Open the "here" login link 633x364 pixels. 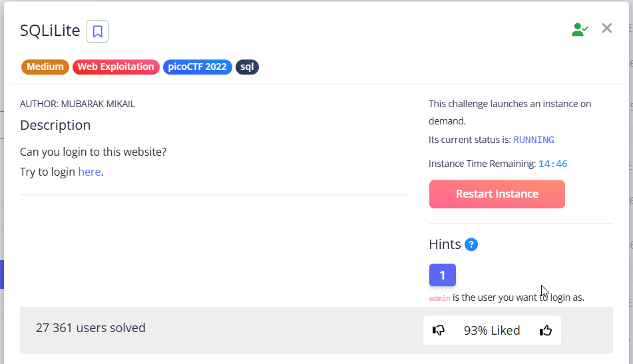pos(89,172)
